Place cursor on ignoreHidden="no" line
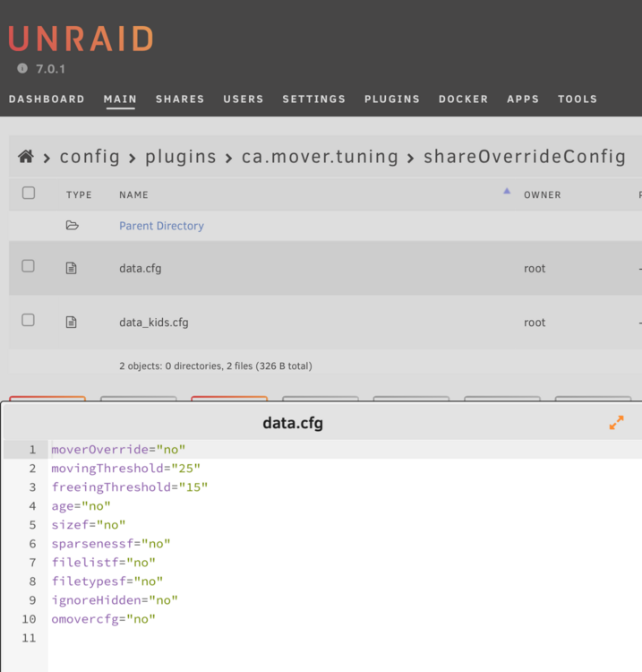The width and height of the screenshot is (642, 672). (x=115, y=600)
